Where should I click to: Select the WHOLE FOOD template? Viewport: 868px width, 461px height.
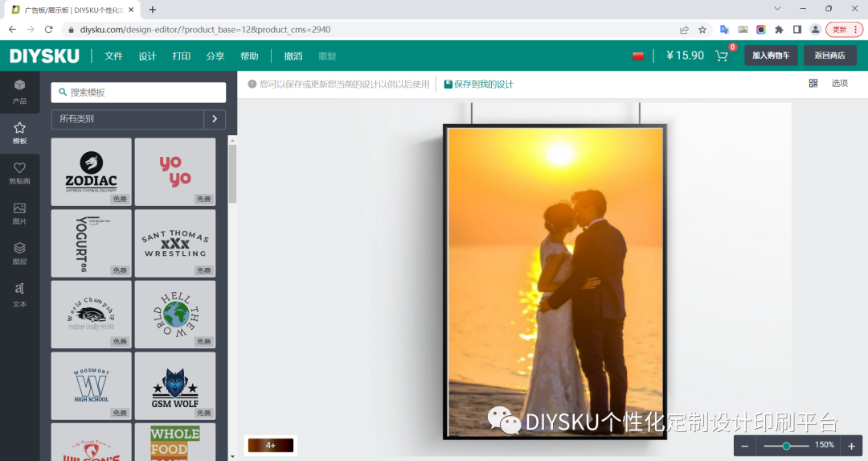[x=175, y=442]
